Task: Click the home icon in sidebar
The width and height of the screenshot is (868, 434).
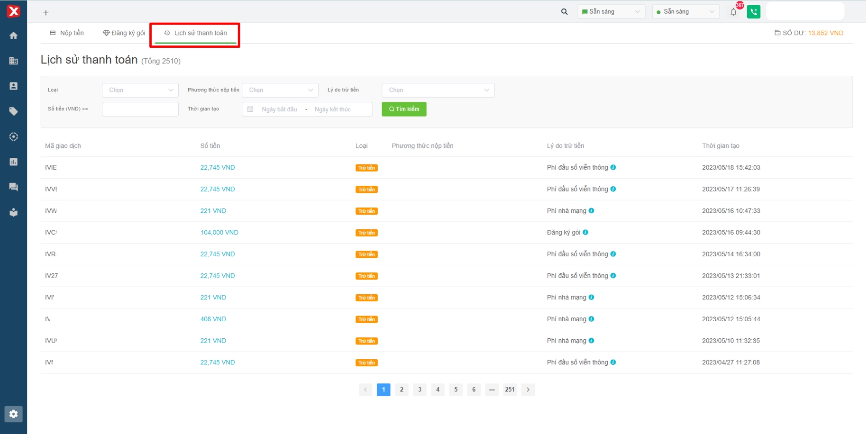Action: pos(13,36)
